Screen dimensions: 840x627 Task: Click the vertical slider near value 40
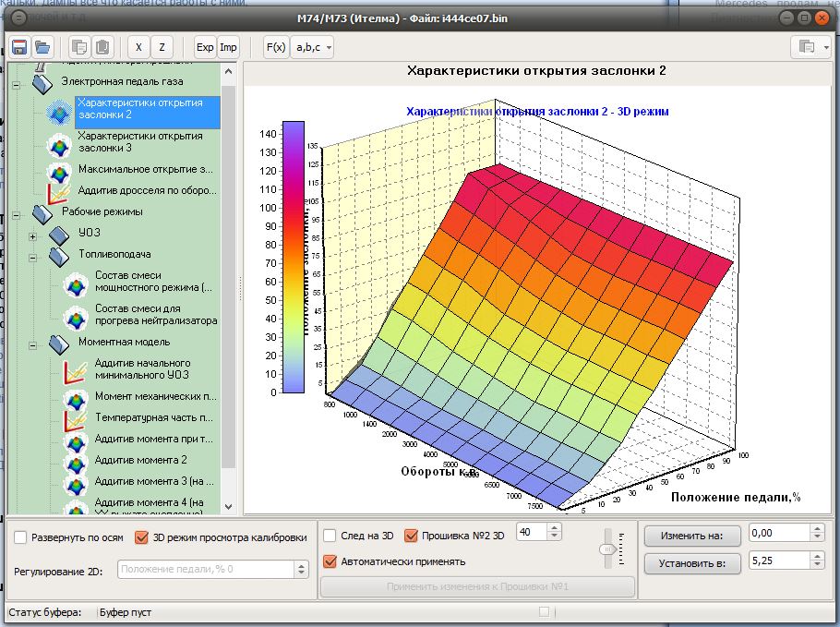pyautogui.click(x=607, y=549)
